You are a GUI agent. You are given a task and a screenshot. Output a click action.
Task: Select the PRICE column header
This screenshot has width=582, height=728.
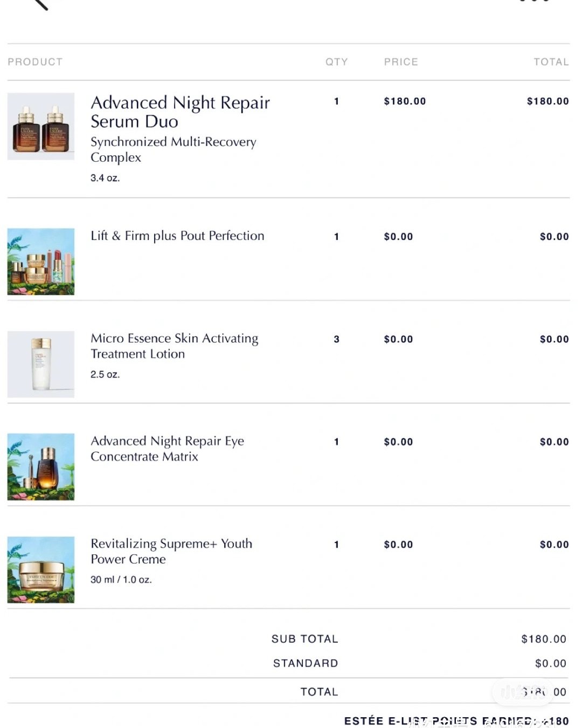401,62
